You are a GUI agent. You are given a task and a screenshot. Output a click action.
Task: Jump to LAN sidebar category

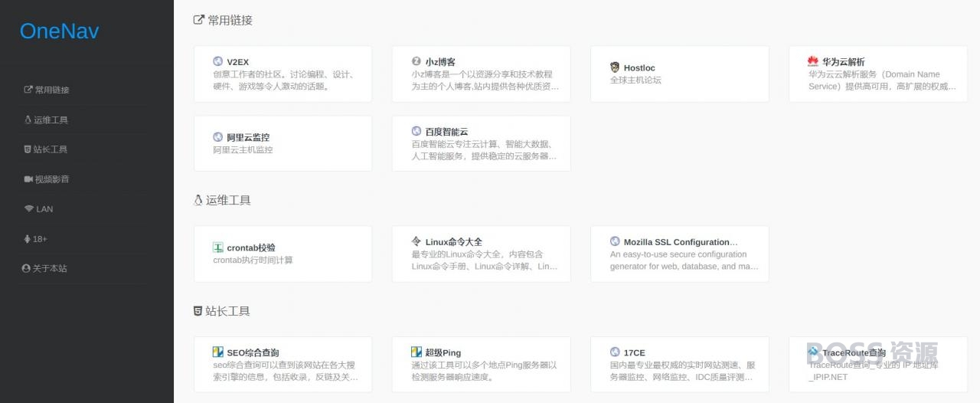pyautogui.click(x=44, y=209)
